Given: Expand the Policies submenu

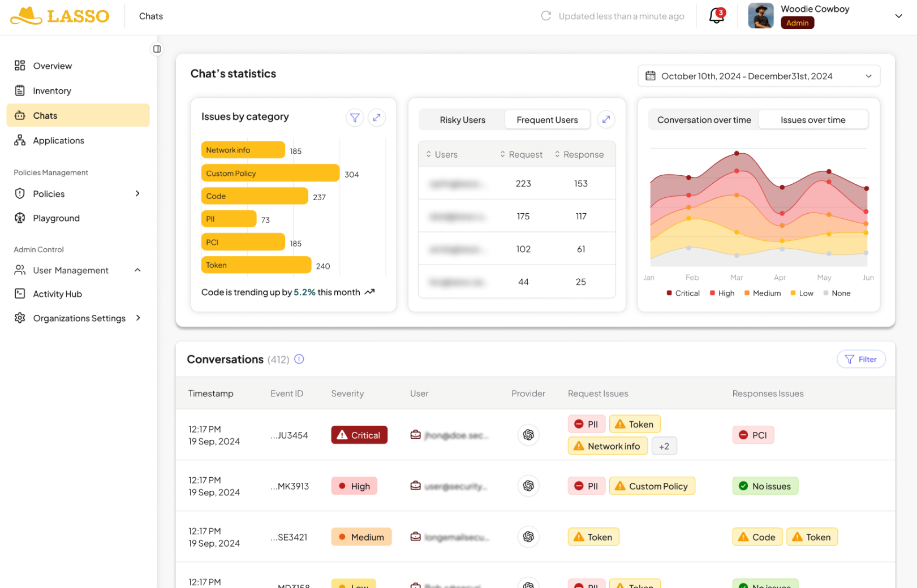Looking at the screenshot, I should click(x=137, y=194).
